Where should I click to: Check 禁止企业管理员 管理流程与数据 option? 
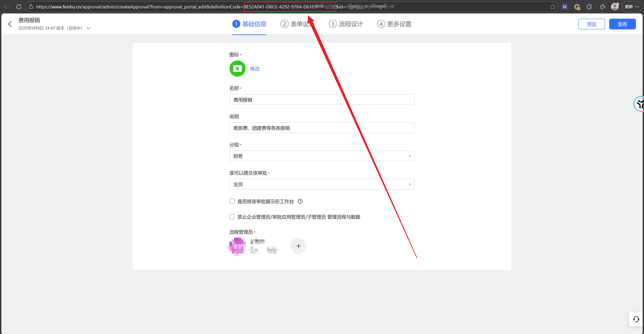[x=232, y=217]
